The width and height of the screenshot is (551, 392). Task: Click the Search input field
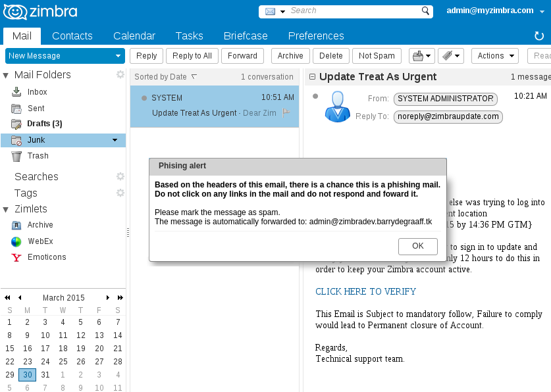[353, 11]
